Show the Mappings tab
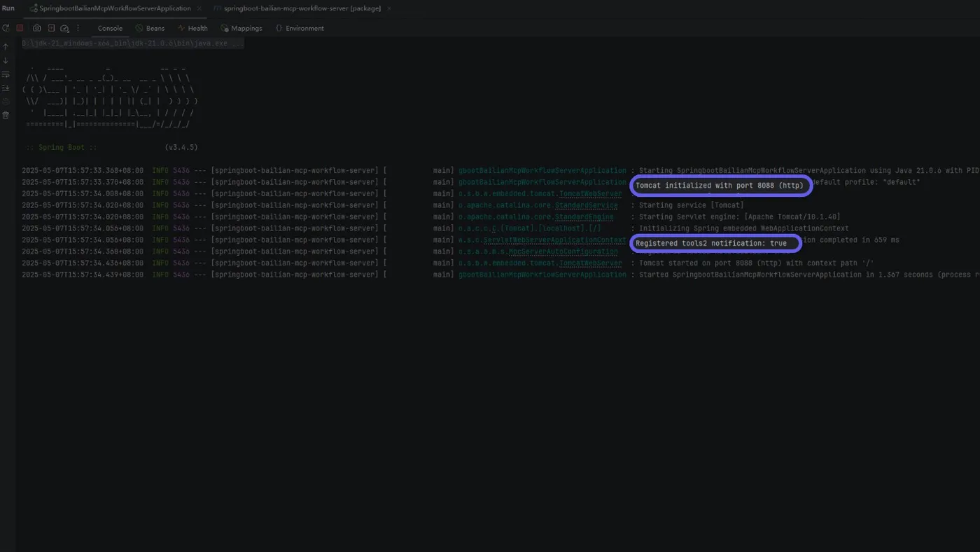The height and width of the screenshot is (552, 980). click(241, 28)
